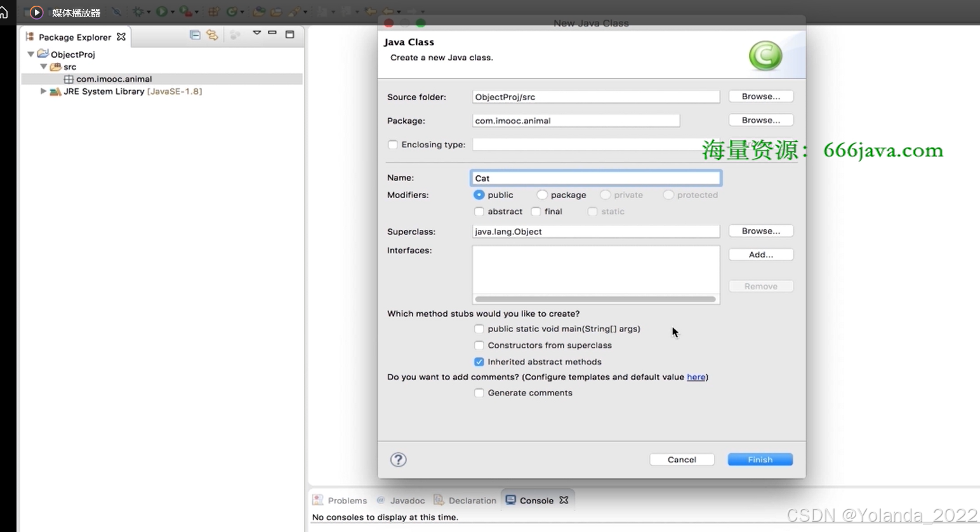980x532 pixels.
Task: Maximize the Package Explorer view
Action: (x=289, y=34)
